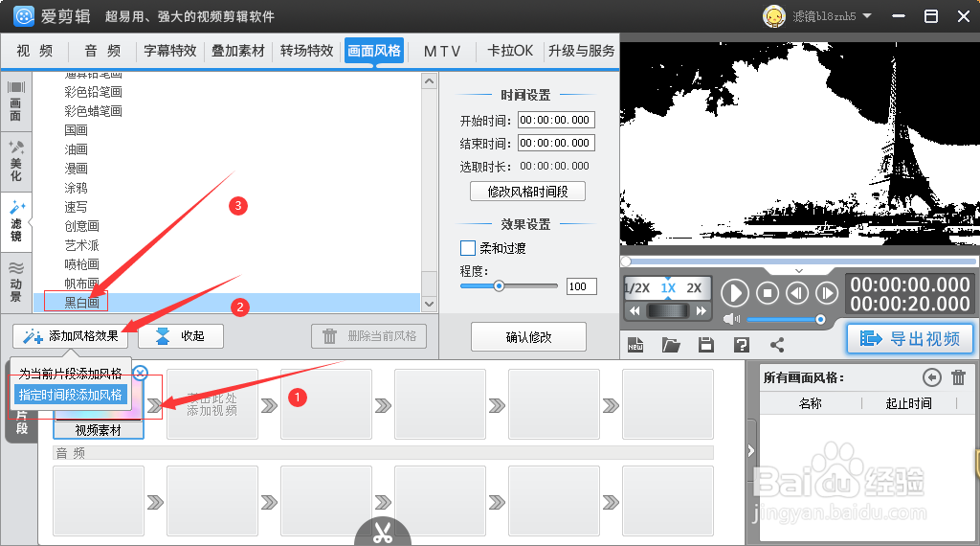Collapse the preview with the chevron under the seek bar

click(799, 271)
